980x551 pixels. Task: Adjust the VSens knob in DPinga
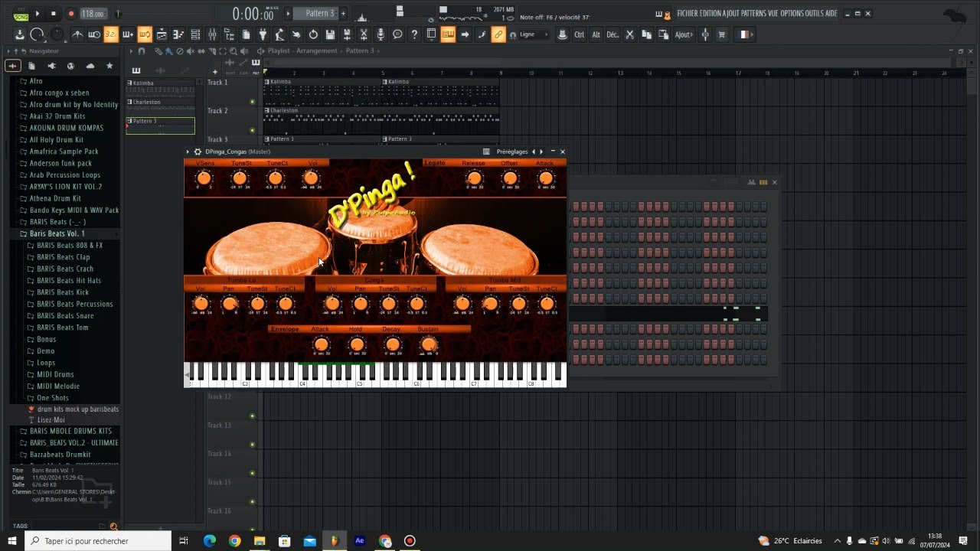pos(204,178)
